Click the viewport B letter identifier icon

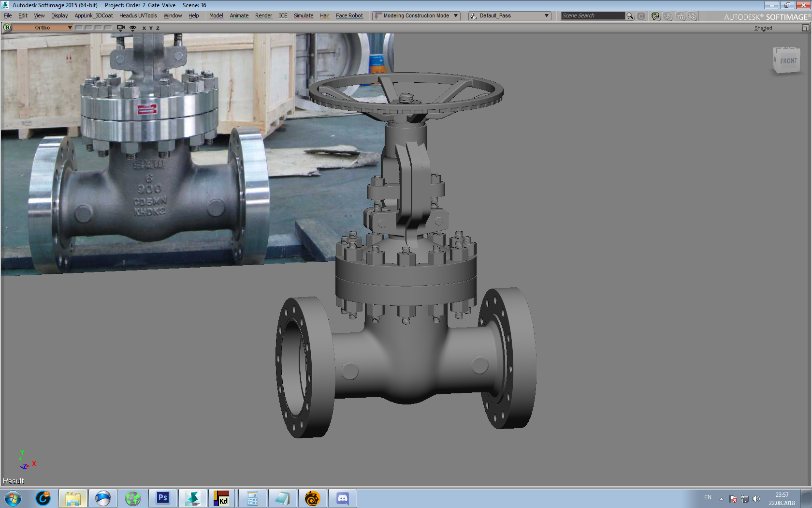(7, 28)
